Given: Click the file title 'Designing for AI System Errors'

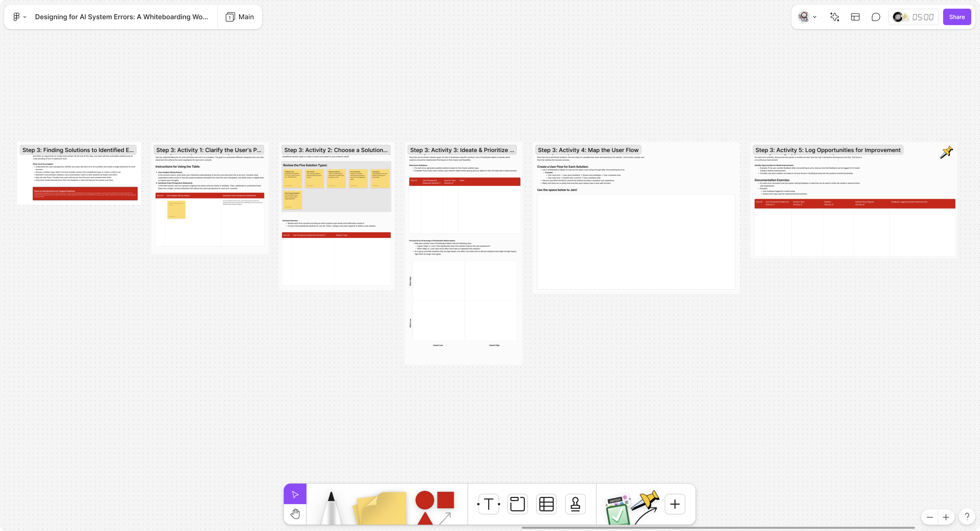Looking at the screenshot, I should (x=121, y=17).
